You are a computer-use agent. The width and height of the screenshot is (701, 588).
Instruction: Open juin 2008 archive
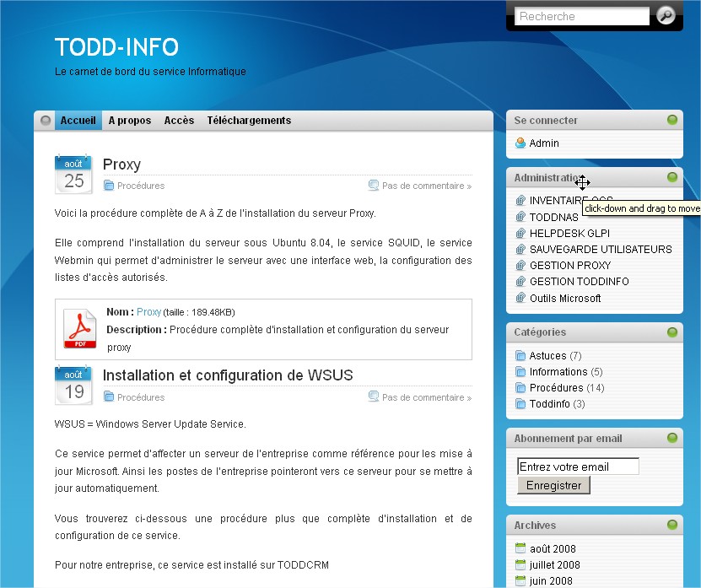pyautogui.click(x=551, y=581)
